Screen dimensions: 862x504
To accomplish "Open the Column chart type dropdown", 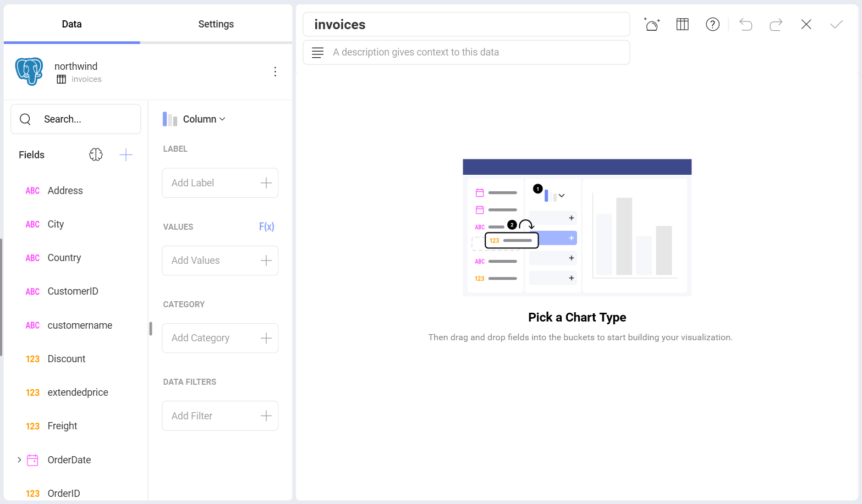I will (204, 119).
